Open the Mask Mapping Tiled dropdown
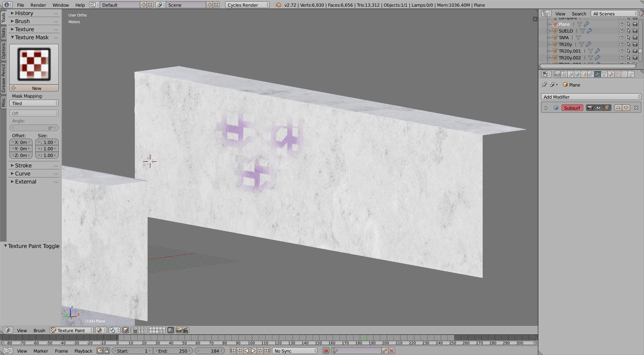This screenshot has height=355, width=644. [34, 103]
